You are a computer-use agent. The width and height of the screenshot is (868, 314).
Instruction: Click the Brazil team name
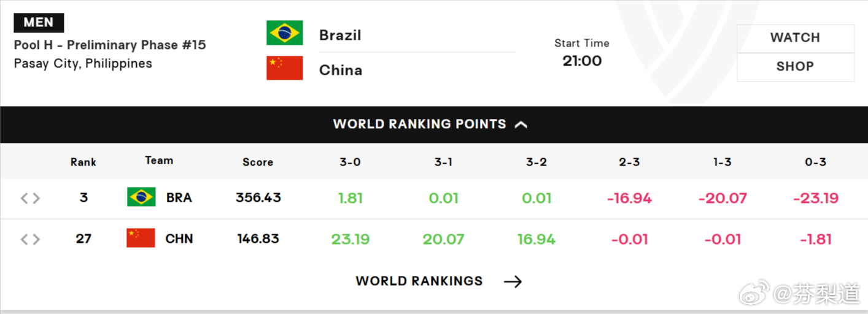(x=340, y=35)
